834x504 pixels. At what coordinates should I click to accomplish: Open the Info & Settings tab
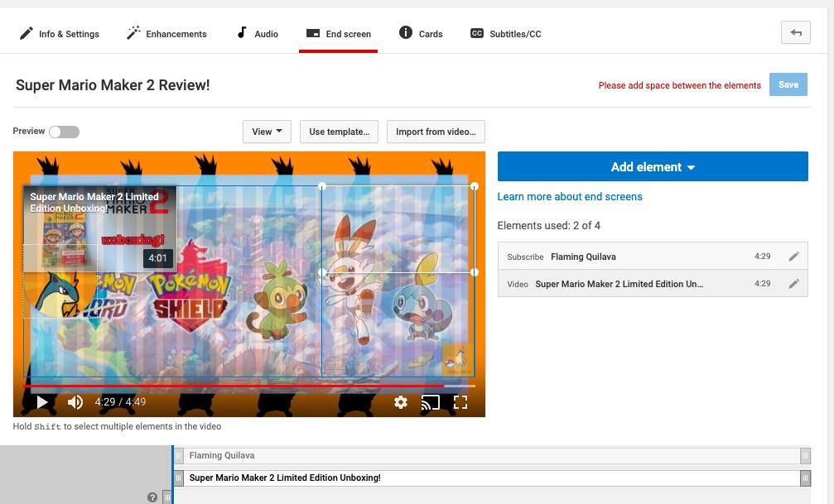click(x=59, y=33)
